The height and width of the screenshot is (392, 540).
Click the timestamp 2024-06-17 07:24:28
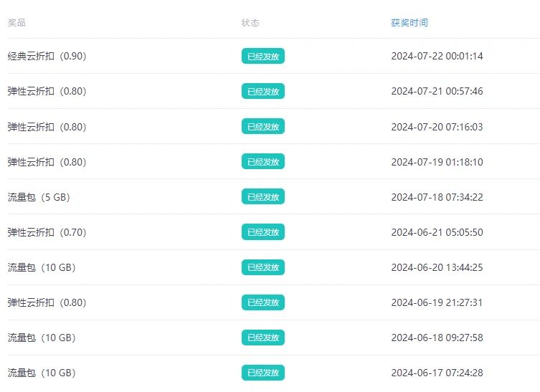tap(437, 373)
